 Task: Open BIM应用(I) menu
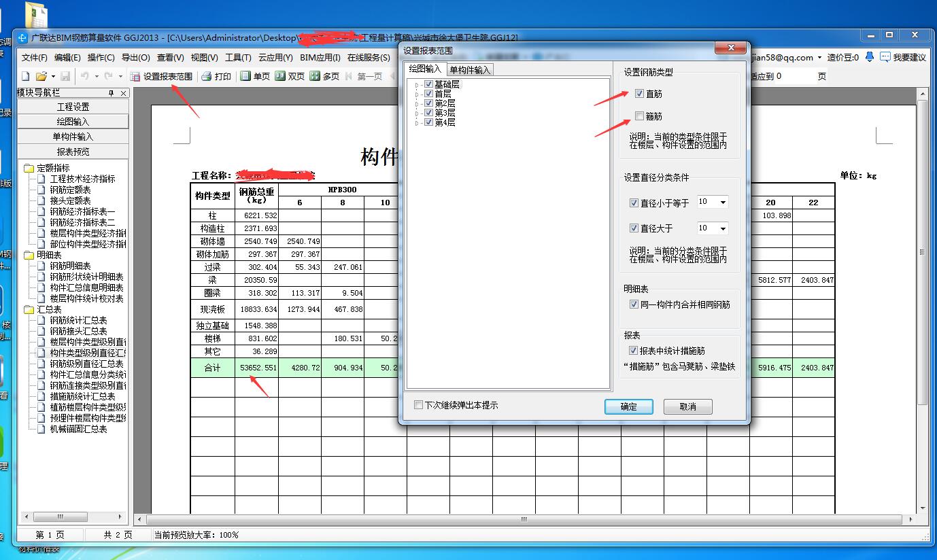pos(320,58)
